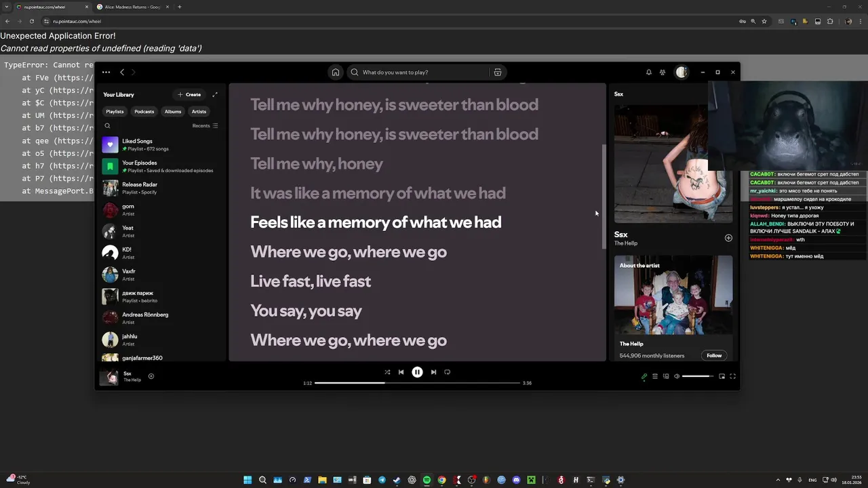Bookmark page with the Chrome star icon

point(764,21)
